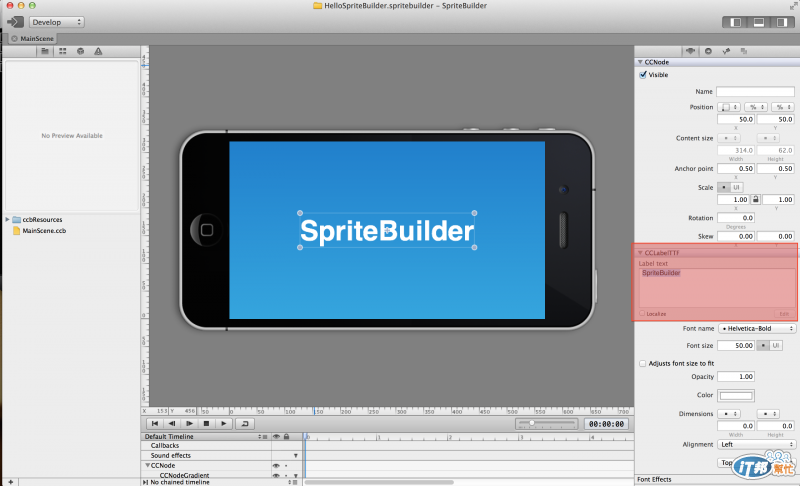Collapse the CCNode properties section
Viewport: 800px width, 486px height.
(640, 62)
